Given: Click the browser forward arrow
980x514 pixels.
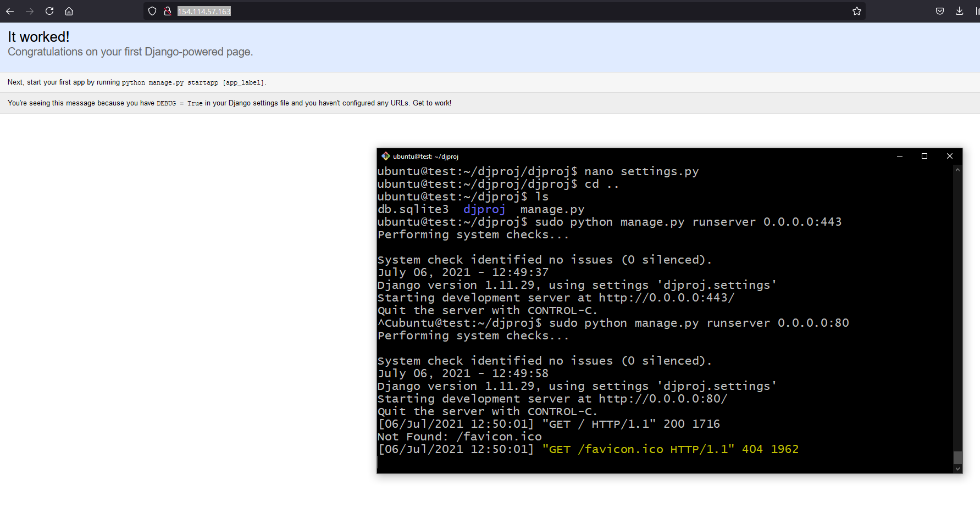Looking at the screenshot, I should (30, 11).
